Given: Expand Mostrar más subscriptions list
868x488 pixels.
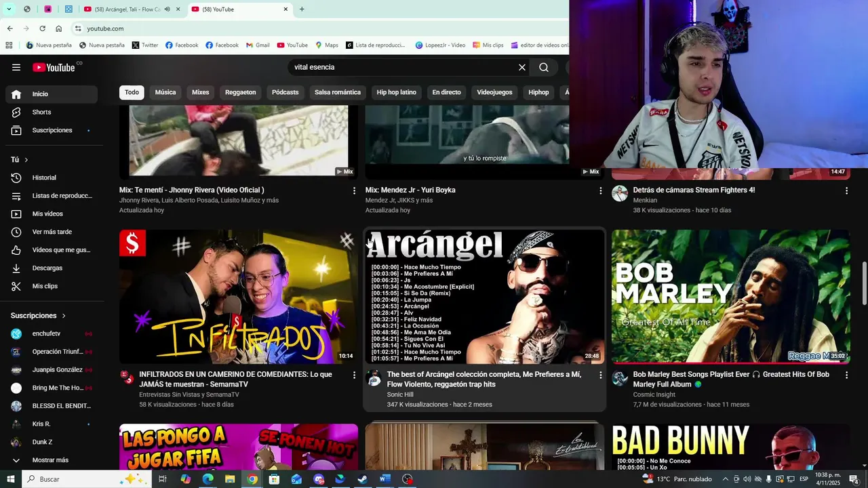Looking at the screenshot, I should pos(52,460).
